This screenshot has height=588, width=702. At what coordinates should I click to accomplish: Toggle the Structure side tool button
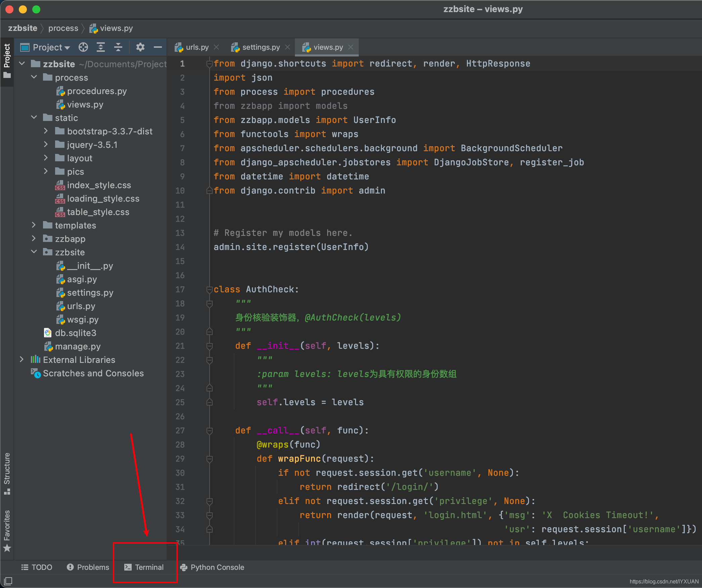[7, 474]
